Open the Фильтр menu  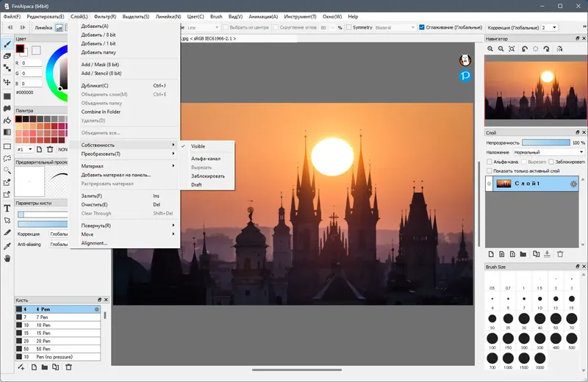coord(104,15)
